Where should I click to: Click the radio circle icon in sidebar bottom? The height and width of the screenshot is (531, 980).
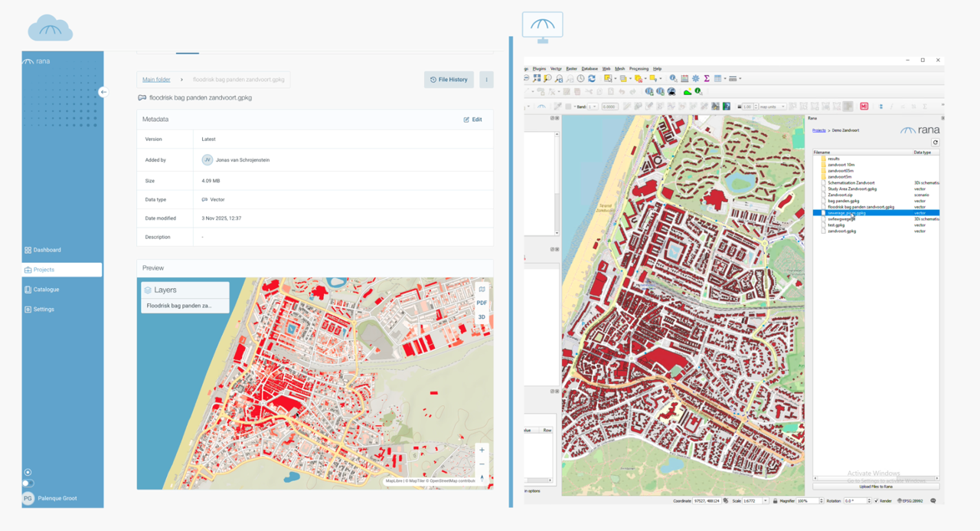[28, 473]
